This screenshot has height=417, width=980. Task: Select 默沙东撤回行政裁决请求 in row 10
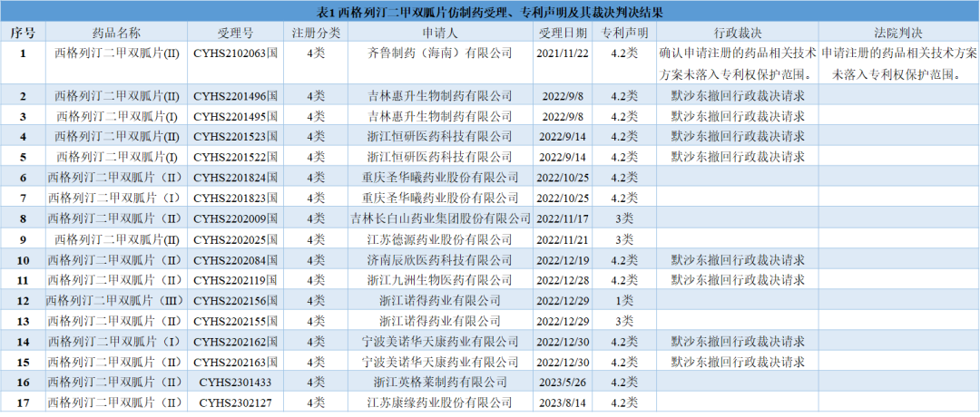click(738, 259)
